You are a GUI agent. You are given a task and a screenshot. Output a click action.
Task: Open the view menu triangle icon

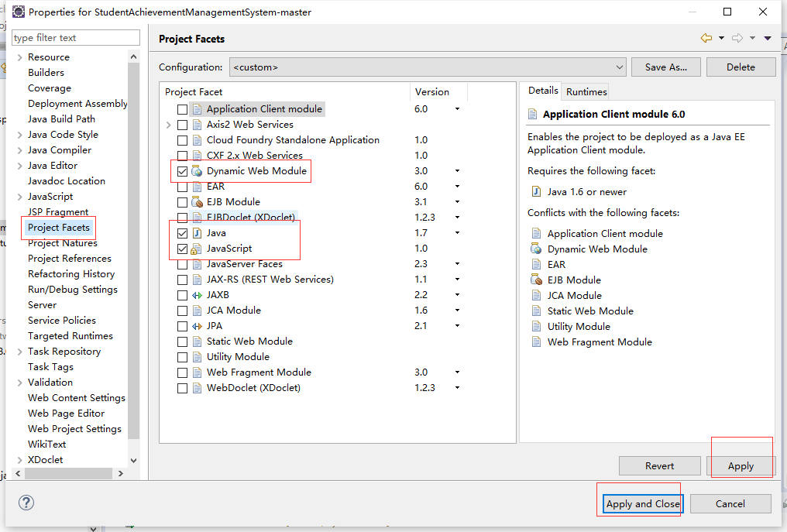pos(768,38)
